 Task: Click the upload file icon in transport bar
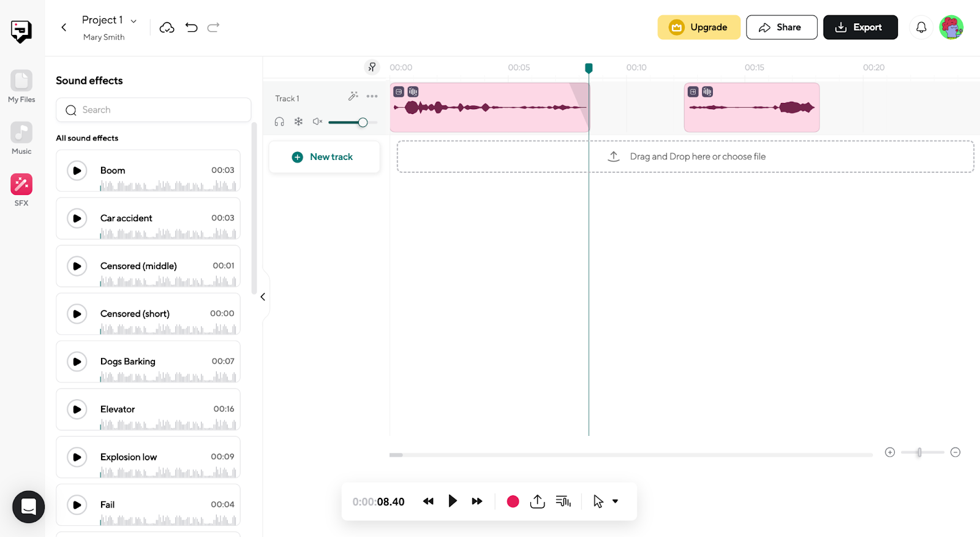537,501
